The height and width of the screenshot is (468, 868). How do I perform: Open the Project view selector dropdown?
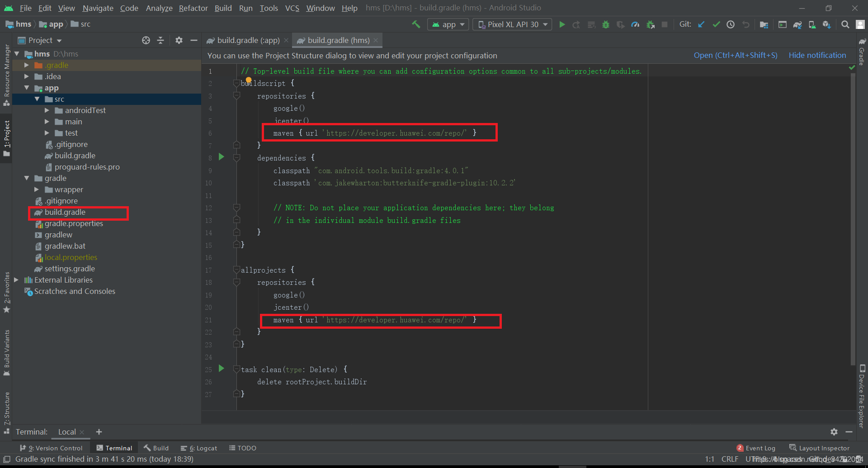point(40,40)
